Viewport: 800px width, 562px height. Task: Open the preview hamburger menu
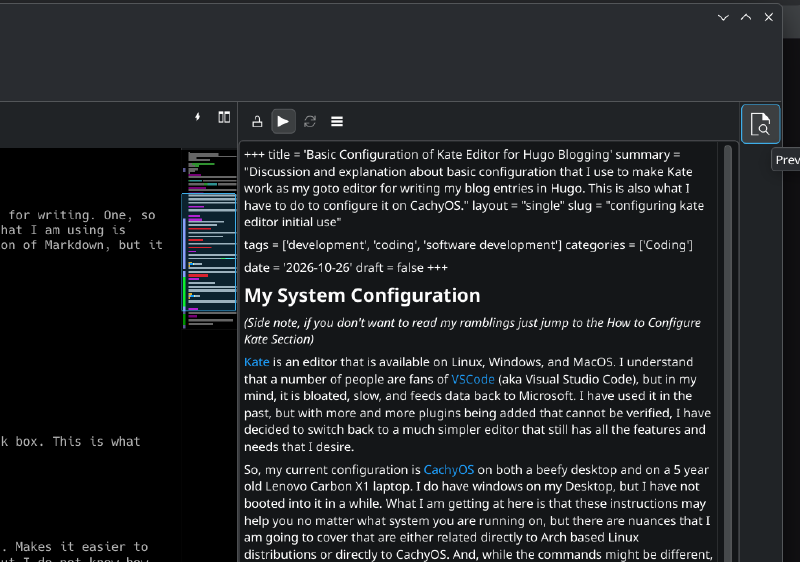coord(337,121)
